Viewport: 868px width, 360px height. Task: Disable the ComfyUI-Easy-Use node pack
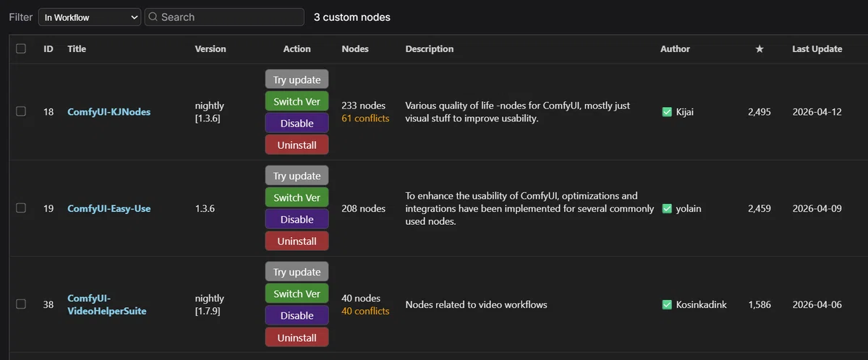297,219
